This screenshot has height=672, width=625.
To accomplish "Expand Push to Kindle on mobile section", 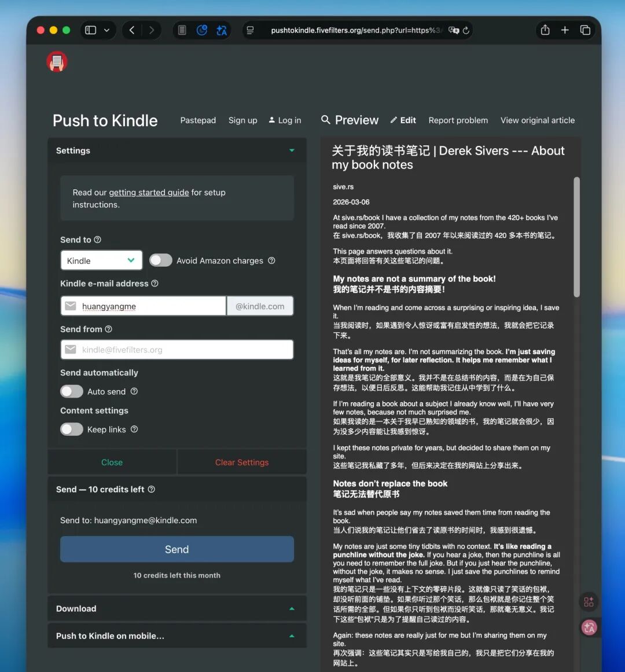I will (x=177, y=636).
